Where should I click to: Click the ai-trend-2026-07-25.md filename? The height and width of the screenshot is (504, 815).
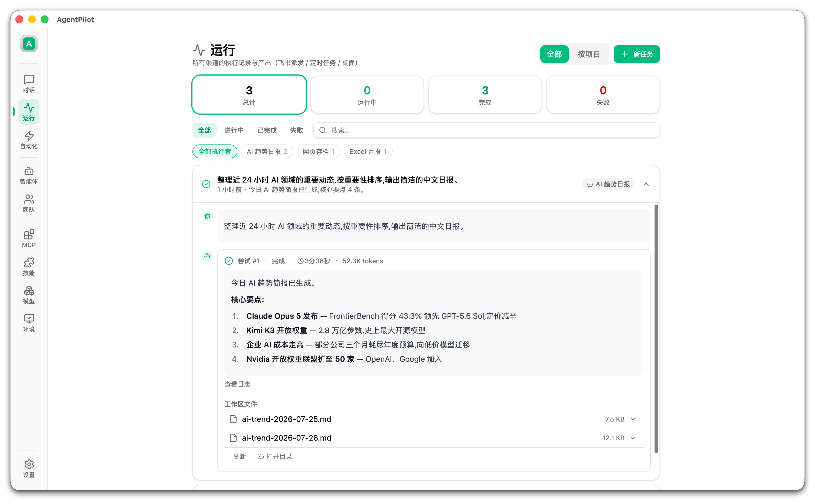(x=286, y=419)
